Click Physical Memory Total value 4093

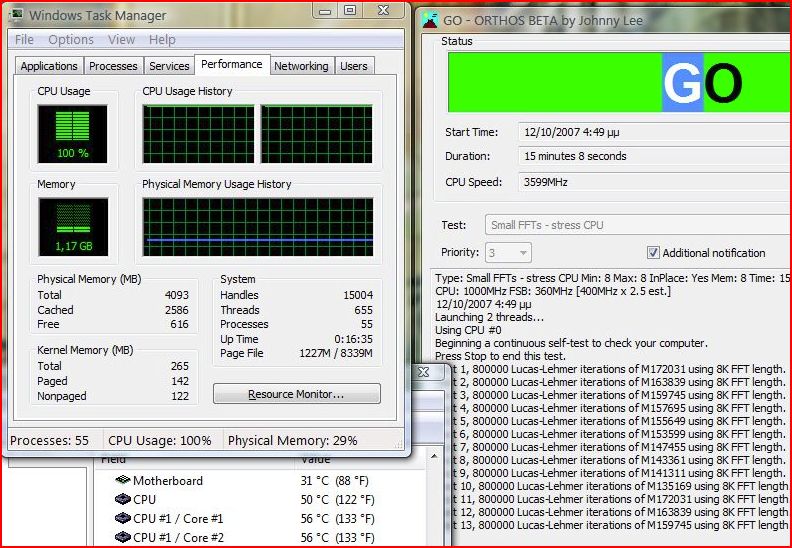coord(177,295)
